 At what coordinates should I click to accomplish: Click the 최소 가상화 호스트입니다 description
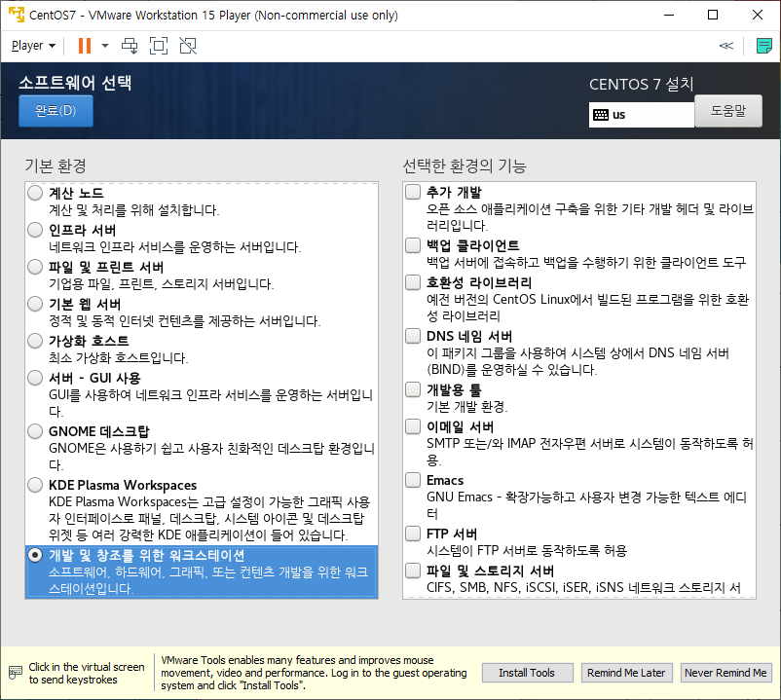click(x=118, y=358)
